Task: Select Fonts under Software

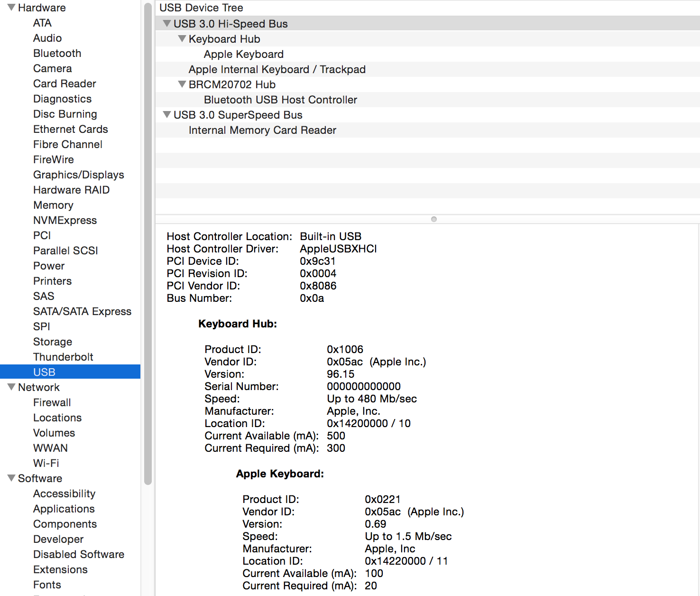Action: pyautogui.click(x=47, y=585)
